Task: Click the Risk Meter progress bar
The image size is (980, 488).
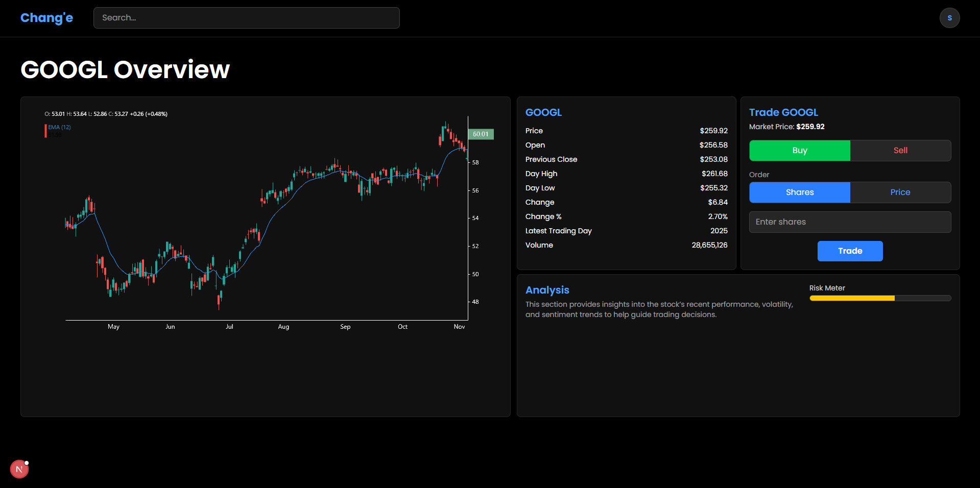Action: (x=880, y=298)
